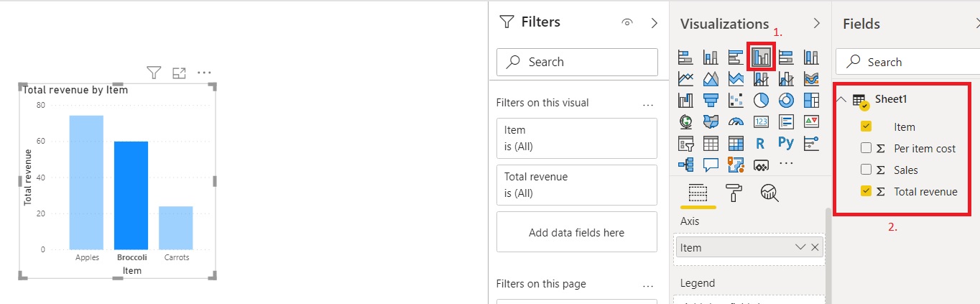Open more options for the chart visual
Image resolution: width=980 pixels, height=304 pixels.
[x=204, y=73]
